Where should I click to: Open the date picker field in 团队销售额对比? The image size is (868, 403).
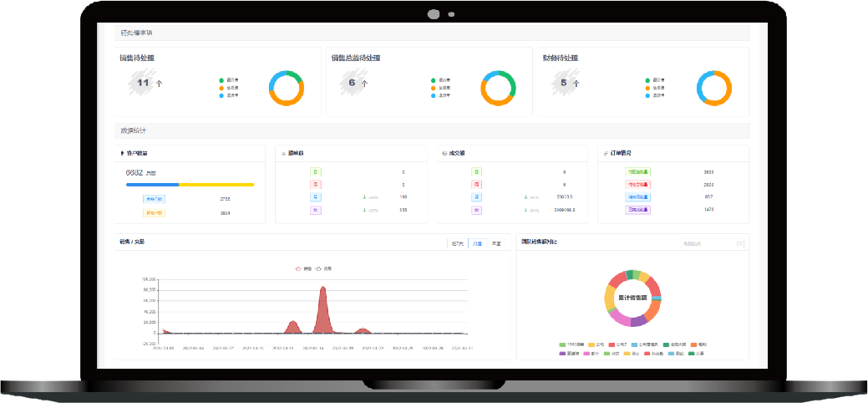pos(713,243)
